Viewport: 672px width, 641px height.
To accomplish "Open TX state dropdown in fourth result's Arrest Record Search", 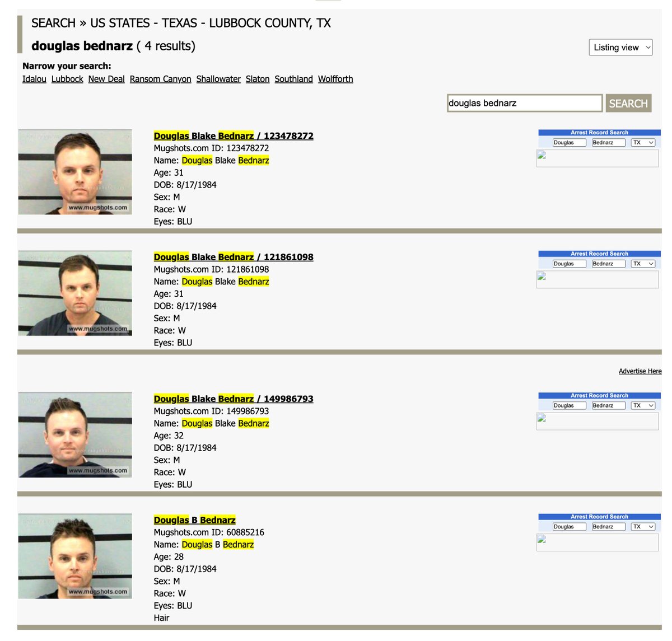I will (643, 527).
